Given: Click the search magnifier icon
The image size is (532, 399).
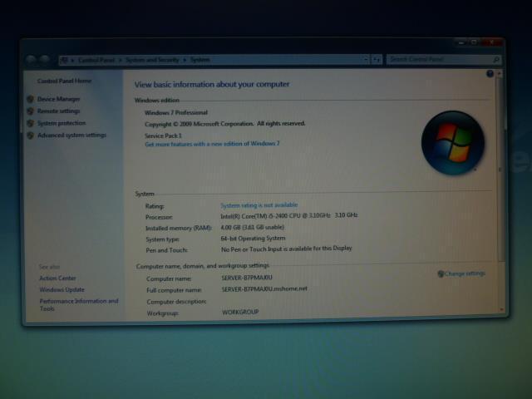Looking at the screenshot, I should pyautogui.click(x=495, y=59).
